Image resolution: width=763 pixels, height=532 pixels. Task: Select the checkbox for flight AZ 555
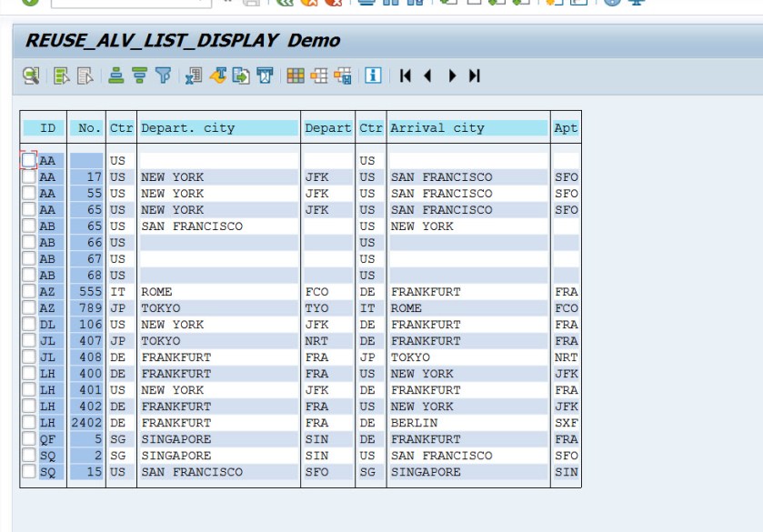click(x=29, y=292)
